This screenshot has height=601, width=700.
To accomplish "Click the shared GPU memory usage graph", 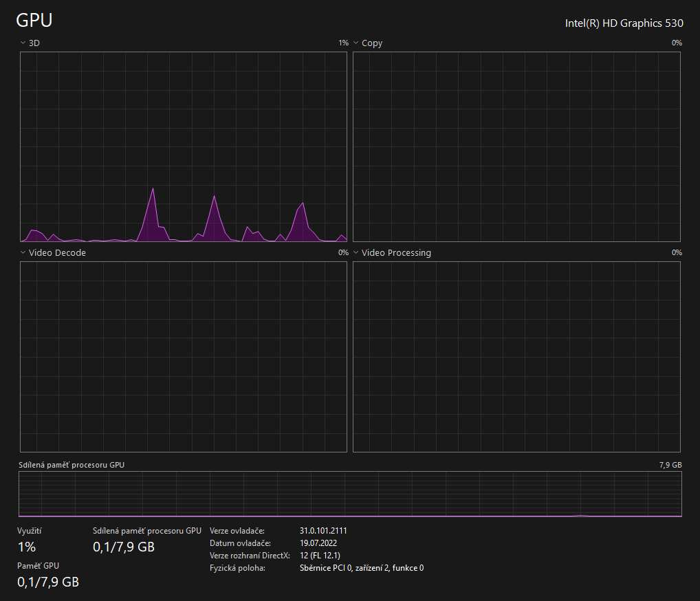I will [x=350, y=494].
